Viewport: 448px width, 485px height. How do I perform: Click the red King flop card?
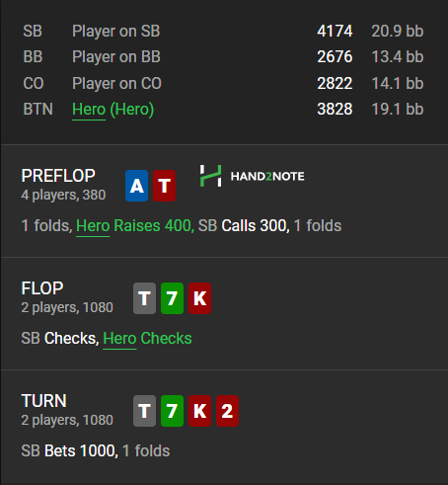click(x=199, y=298)
